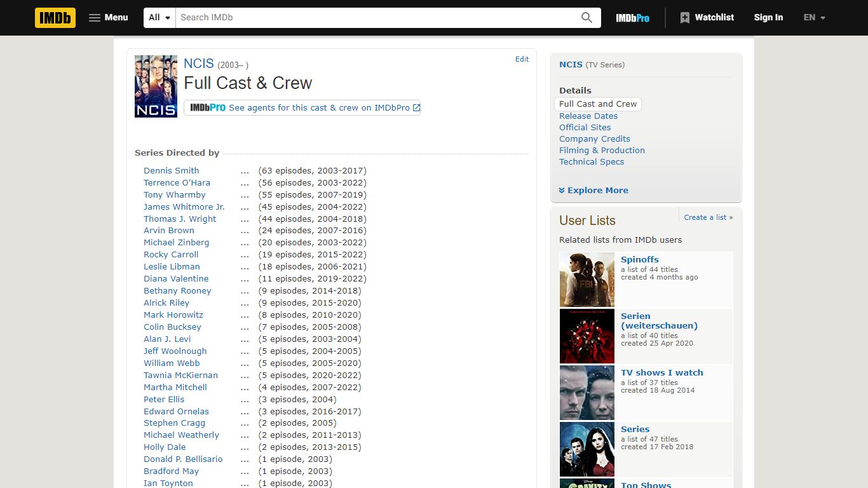Open director Stephen Cragg

coord(174,423)
